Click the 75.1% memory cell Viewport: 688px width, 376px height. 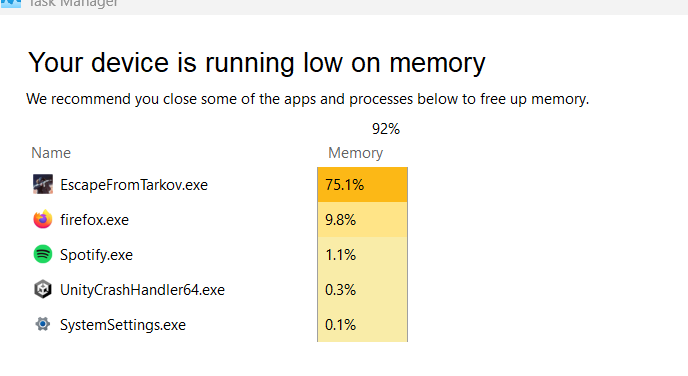(x=362, y=185)
